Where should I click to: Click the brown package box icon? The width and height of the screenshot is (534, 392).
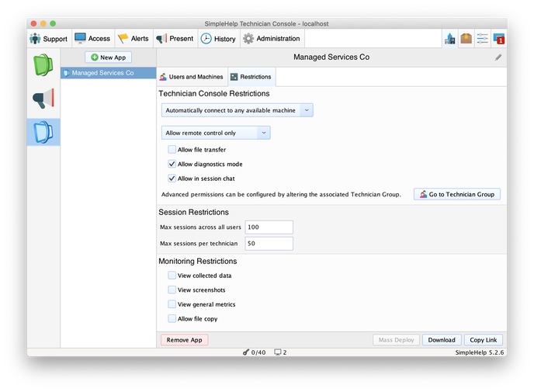tap(466, 39)
